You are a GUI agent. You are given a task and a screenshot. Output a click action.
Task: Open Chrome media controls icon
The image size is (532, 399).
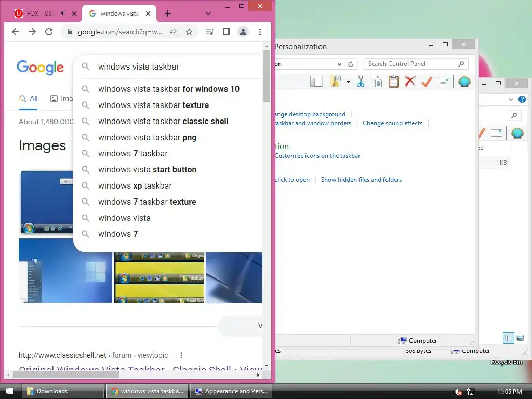(x=210, y=32)
